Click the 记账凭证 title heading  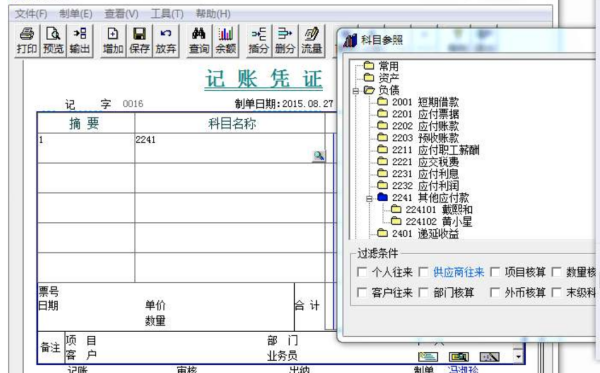coord(264,79)
